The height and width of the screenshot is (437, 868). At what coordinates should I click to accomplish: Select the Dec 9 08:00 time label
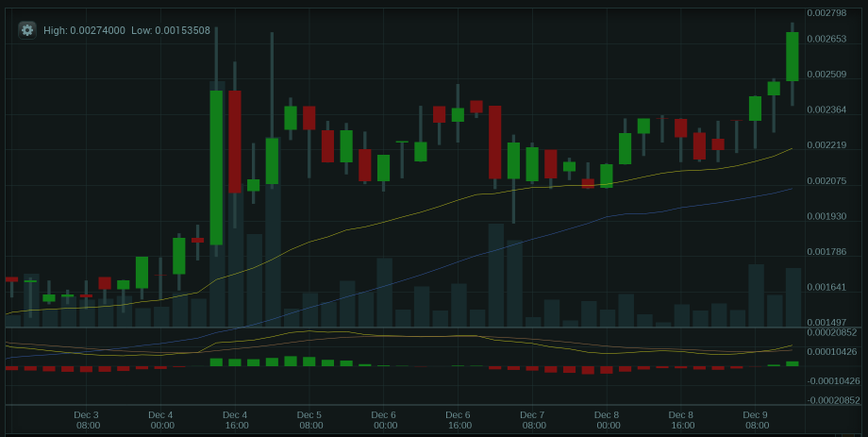pyautogui.click(x=756, y=420)
